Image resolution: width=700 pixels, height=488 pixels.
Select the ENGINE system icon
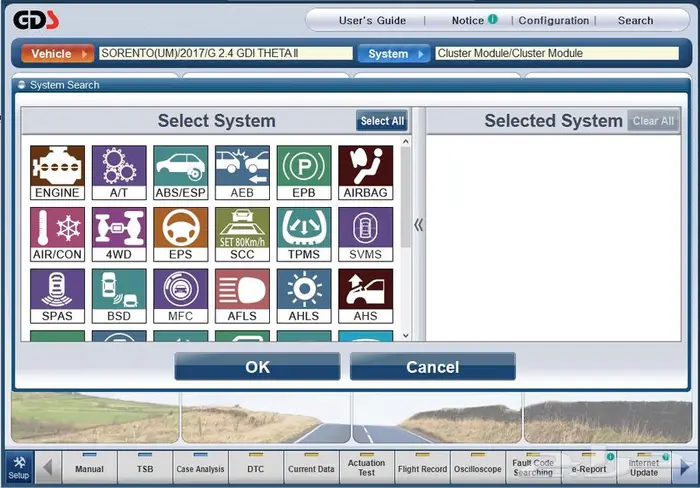point(57,172)
